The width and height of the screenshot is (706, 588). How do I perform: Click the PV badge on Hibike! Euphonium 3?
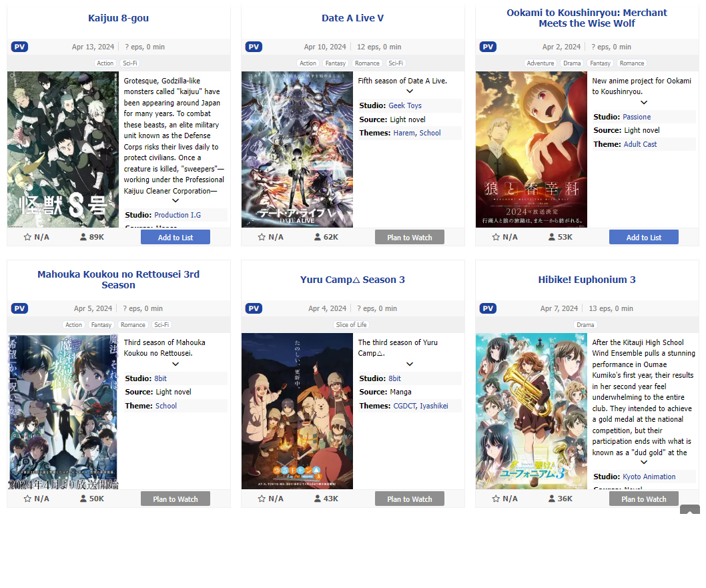tap(488, 308)
